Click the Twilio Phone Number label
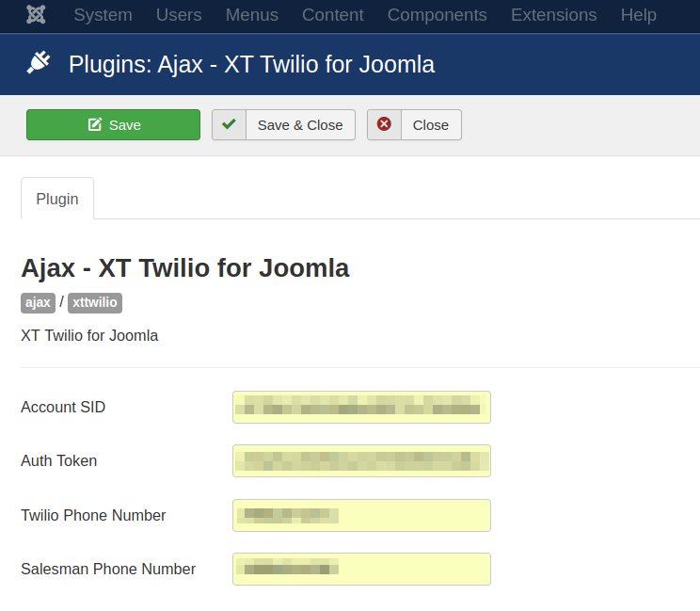Viewport: 700px width, 611px height. coord(93,515)
